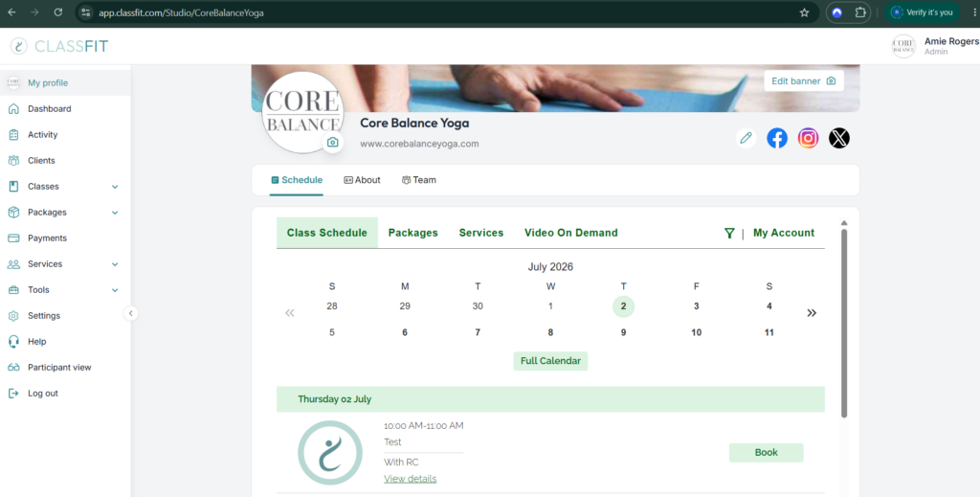Go back with browser back arrow
Image resolution: width=980 pixels, height=497 pixels.
point(11,12)
